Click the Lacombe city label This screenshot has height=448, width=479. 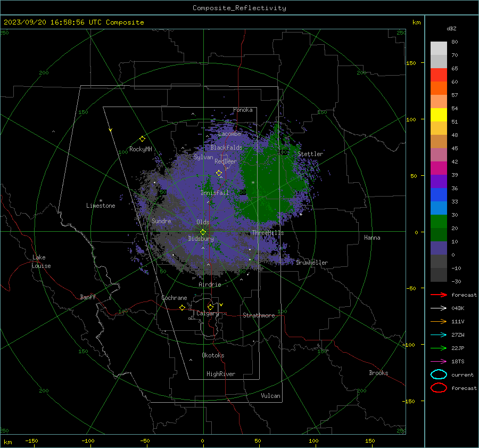[x=229, y=134]
